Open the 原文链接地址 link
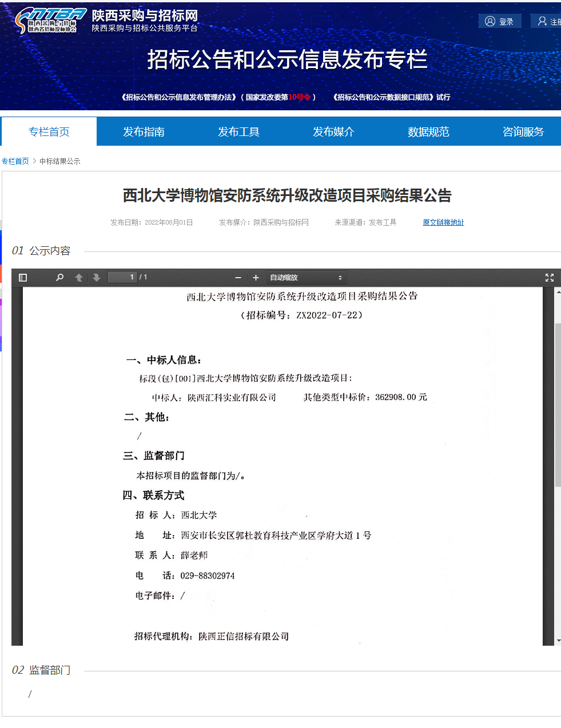 [x=443, y=223]
